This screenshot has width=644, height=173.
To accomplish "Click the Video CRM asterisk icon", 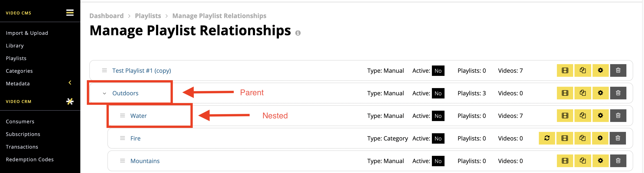I will pyautogui.click(x=70, y=101).
